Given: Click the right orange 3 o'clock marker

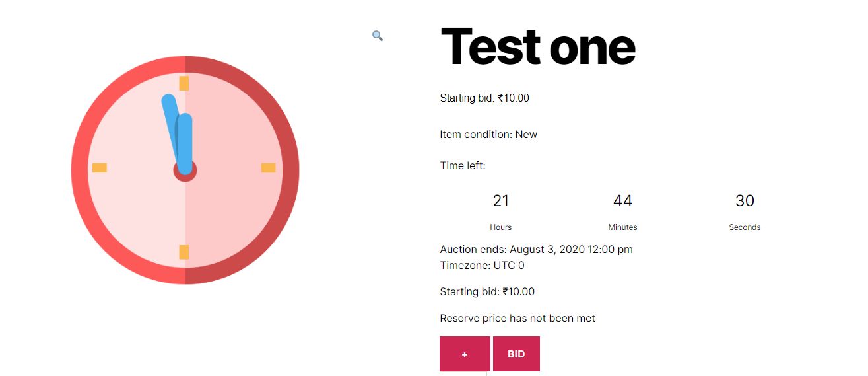Looking at the screenshot, I should (x=268, y=167).
